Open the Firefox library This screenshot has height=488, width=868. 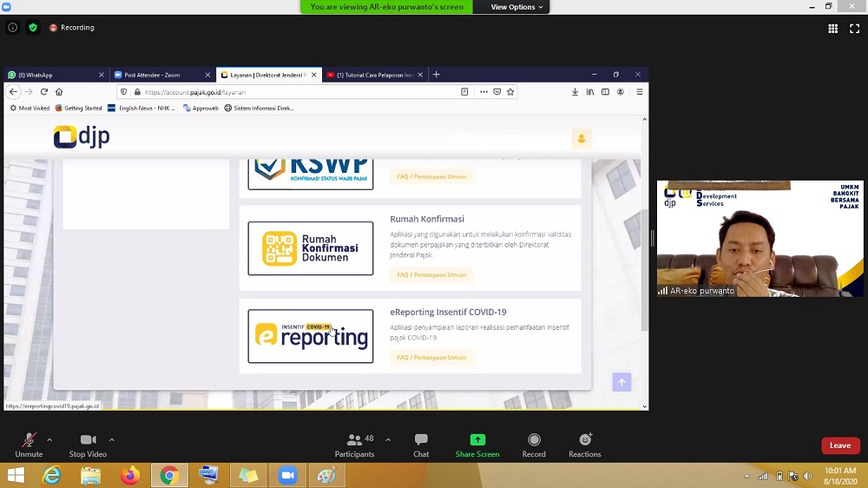(x=590, y=92)
